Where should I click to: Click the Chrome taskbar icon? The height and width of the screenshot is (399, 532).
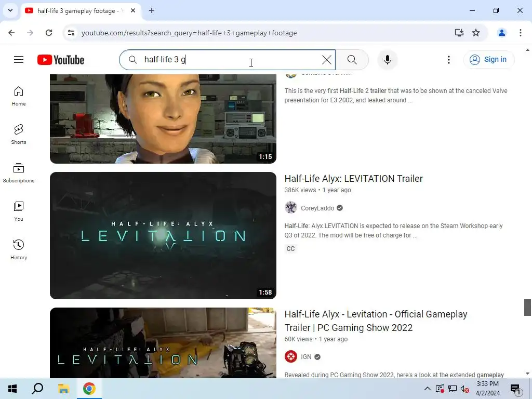coord(89,389)
